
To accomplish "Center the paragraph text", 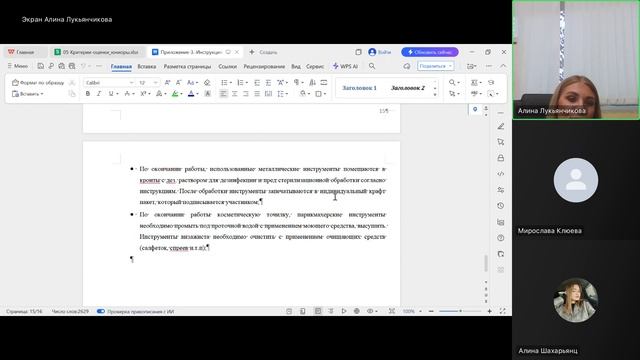I will click(x=235, y=94).
